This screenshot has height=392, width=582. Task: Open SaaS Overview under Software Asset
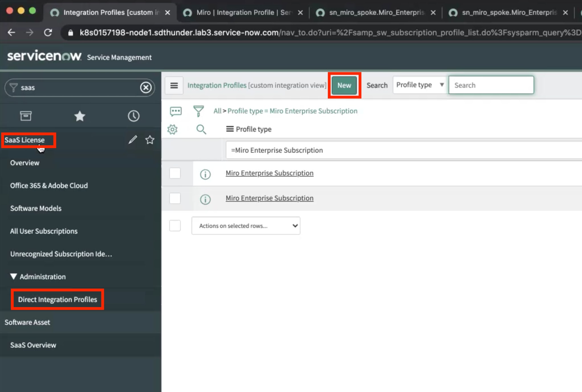tap(33, 345)
